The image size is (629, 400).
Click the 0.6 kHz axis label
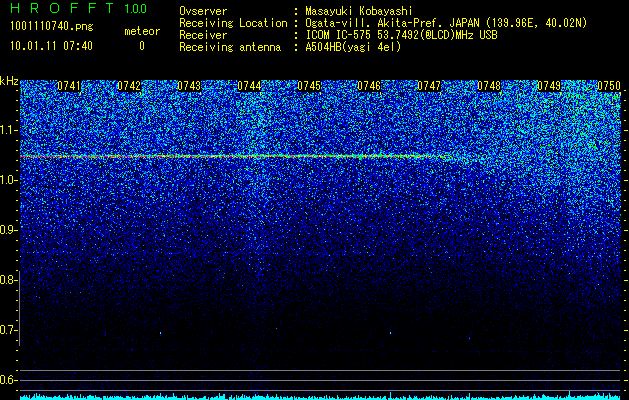pyautogui.click(x=8, y=380)
